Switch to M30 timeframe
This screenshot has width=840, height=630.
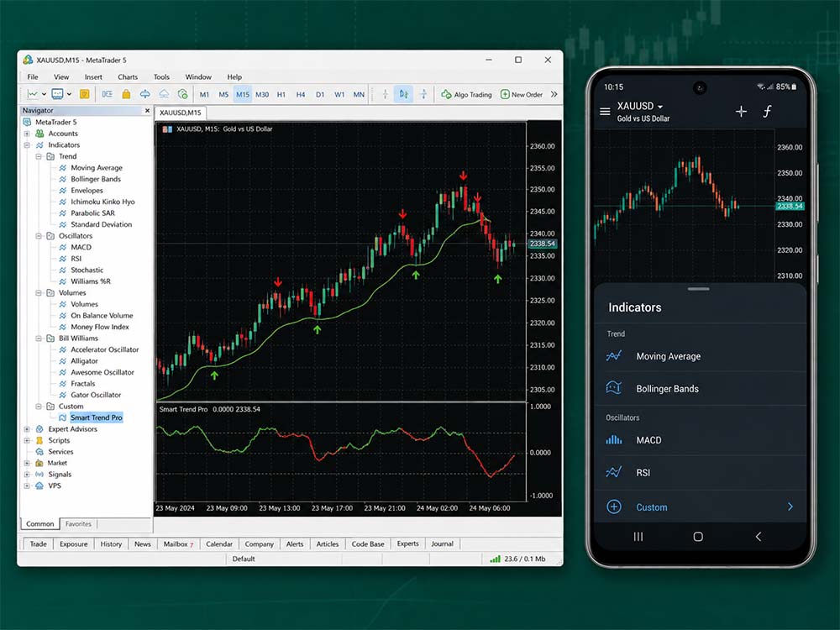tap(262, 94)
